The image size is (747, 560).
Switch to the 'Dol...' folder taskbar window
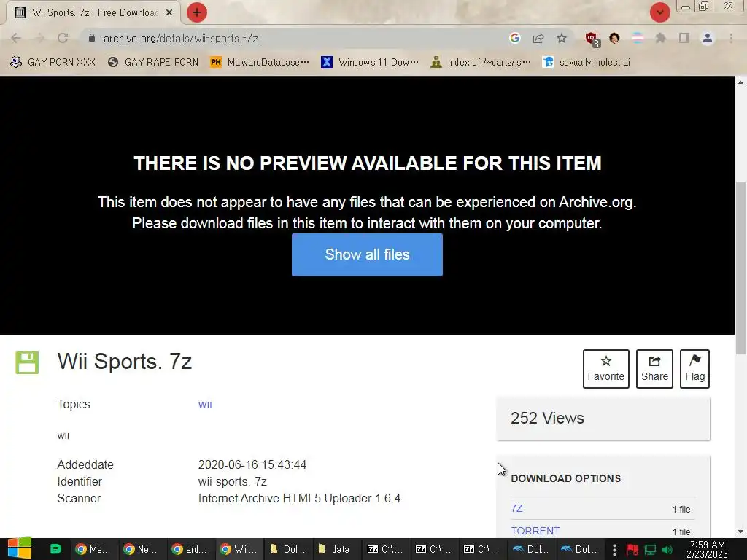287,549
